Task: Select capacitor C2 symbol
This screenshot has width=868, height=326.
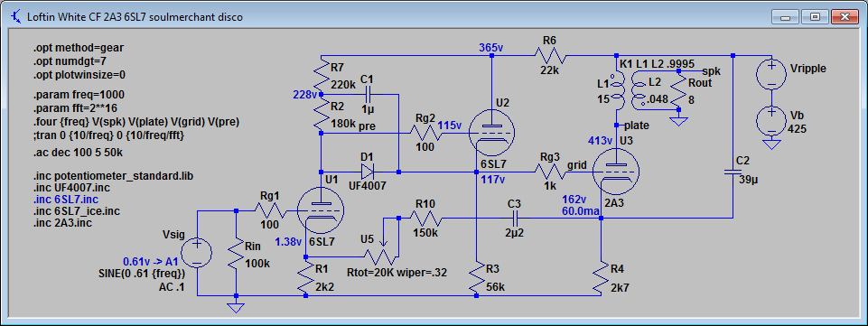Action: [x=733, y=172]
